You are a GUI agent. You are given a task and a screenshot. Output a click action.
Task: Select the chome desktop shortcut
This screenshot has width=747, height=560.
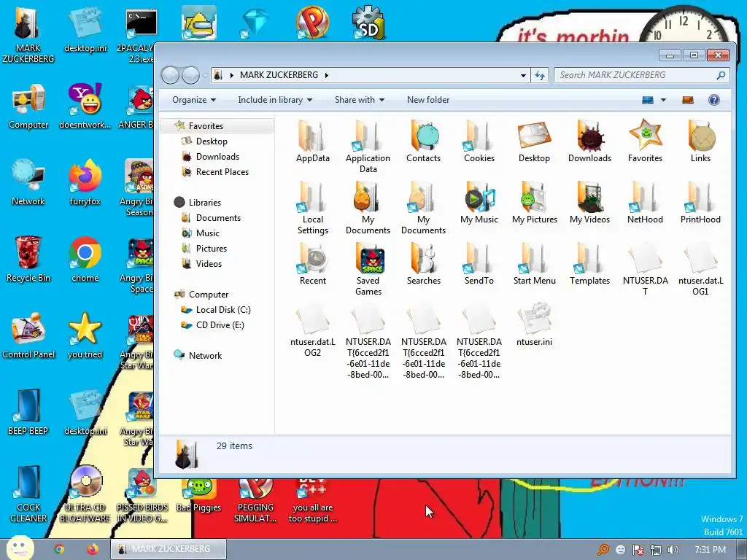point(85,259)
